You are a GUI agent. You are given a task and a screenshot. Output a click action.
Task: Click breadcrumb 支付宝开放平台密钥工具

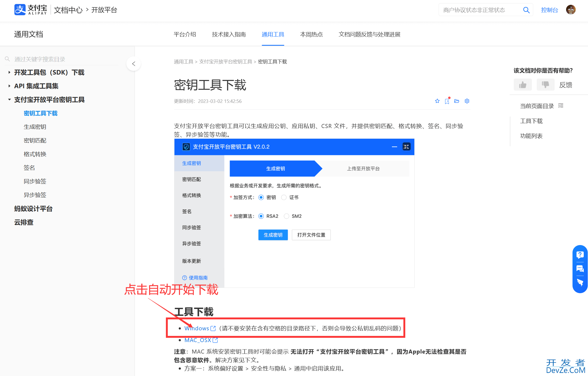coord(226,62)
